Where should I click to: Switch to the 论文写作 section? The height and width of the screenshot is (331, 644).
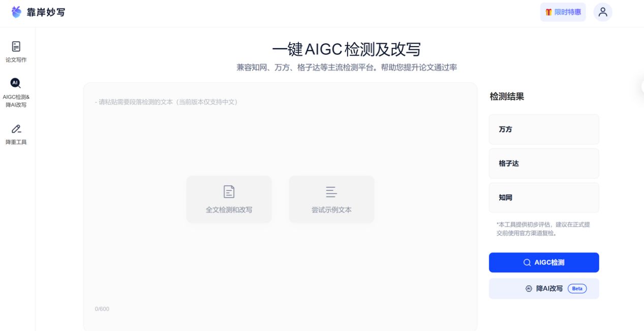[16, 51]
